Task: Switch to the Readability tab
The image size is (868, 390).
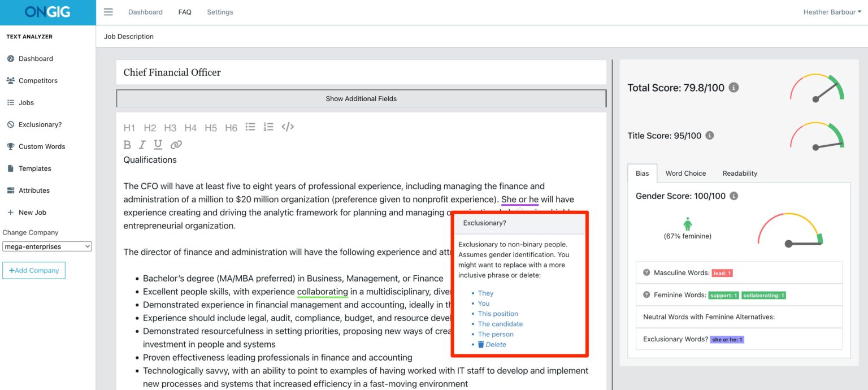Action: [x=739, y=173]
